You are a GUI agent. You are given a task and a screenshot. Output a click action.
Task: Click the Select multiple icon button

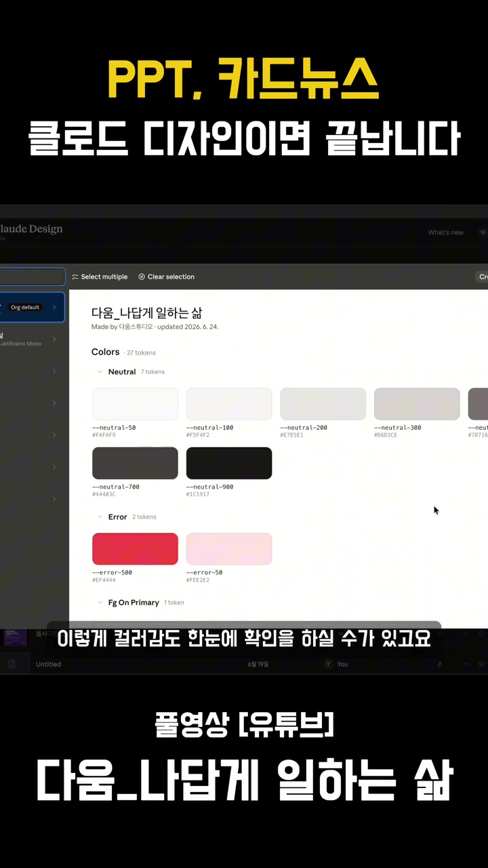[99, 277]
